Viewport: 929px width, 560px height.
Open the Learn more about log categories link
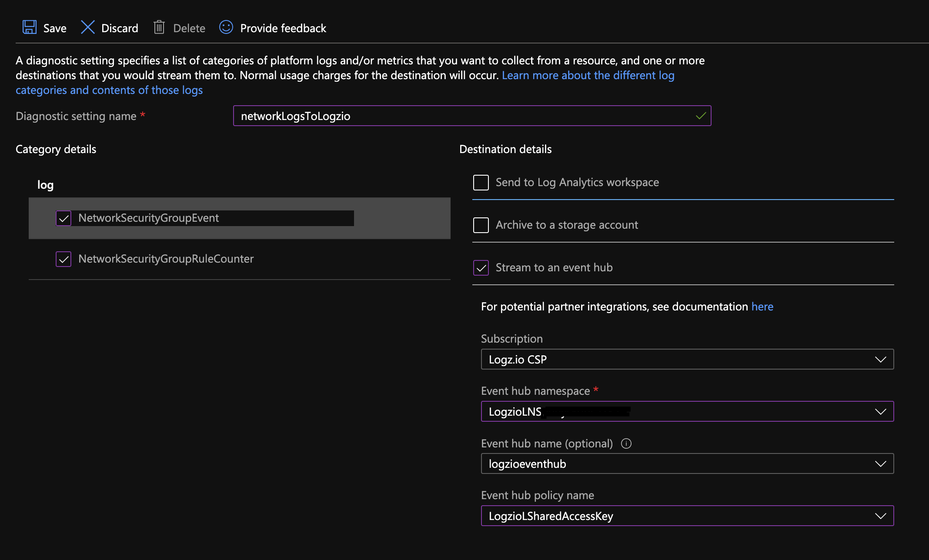(x=588, y=75)
